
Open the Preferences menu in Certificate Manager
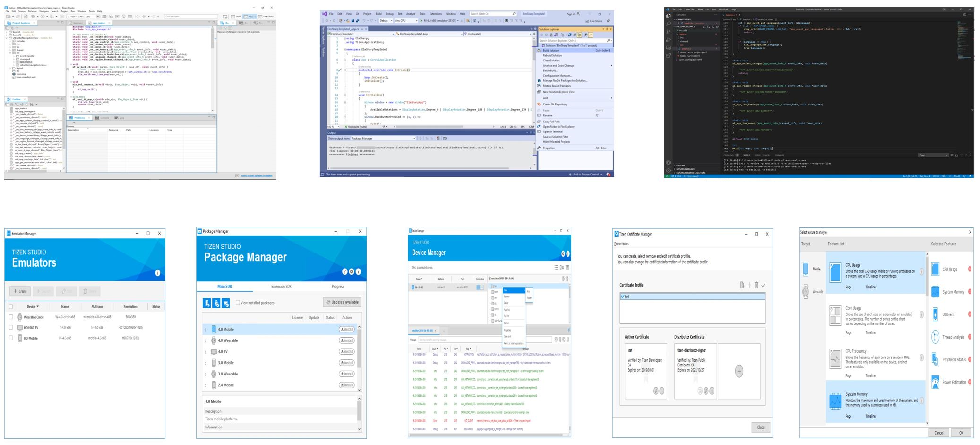tap(621, 244)
